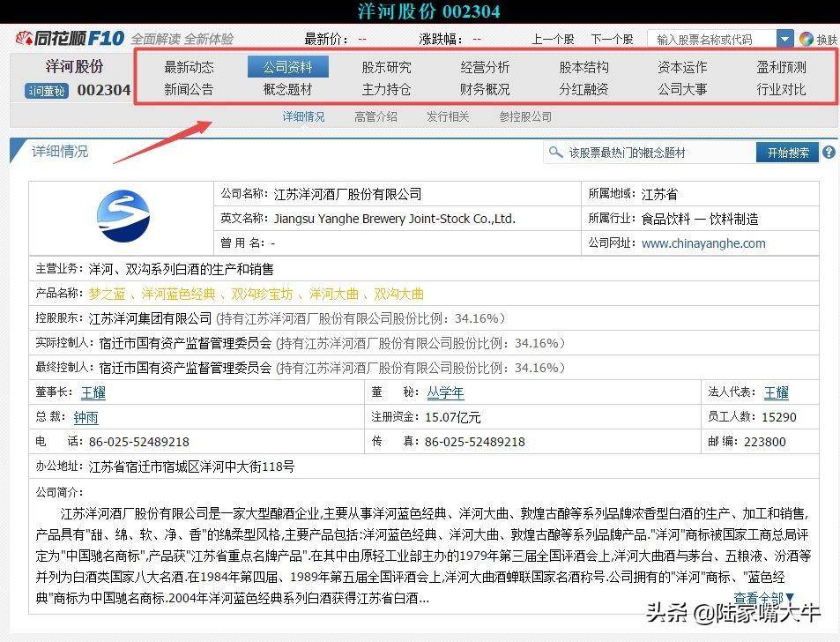840x642 pixels.
Task: Click the 梦之蓝 product link
Action: [x=108, y=295]
